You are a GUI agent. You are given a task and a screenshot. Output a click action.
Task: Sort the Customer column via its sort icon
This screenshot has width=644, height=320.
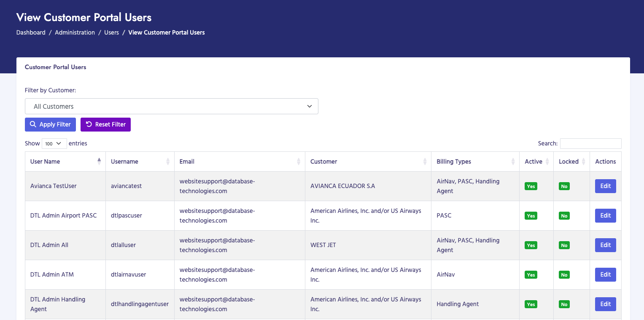click(425, 161)
